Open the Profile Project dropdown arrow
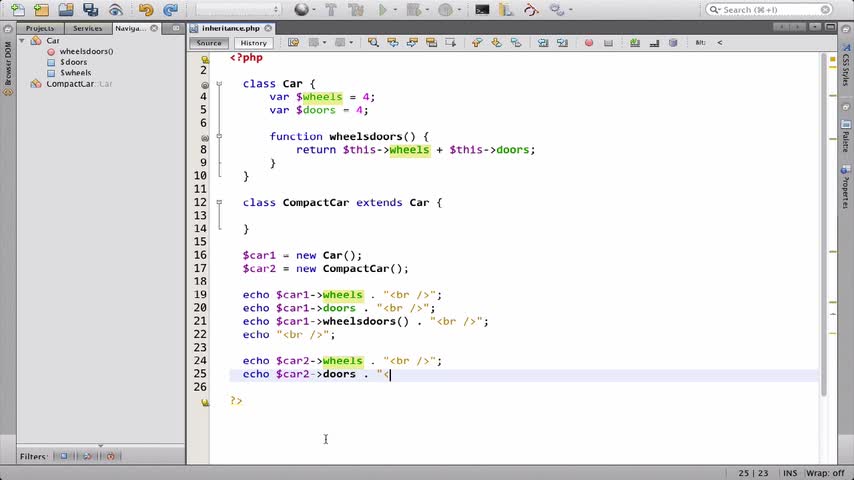 459,10
